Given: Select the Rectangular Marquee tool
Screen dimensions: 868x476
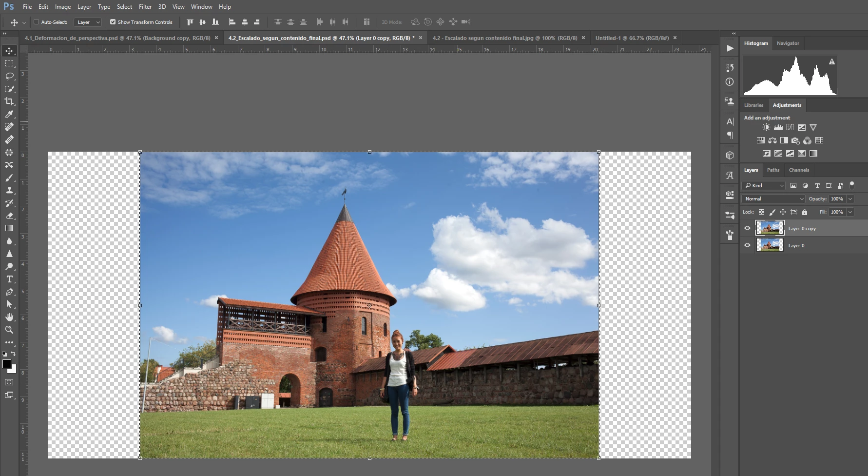Looking at the screenshot, I should pyautogui.click(x=9, y=63).
